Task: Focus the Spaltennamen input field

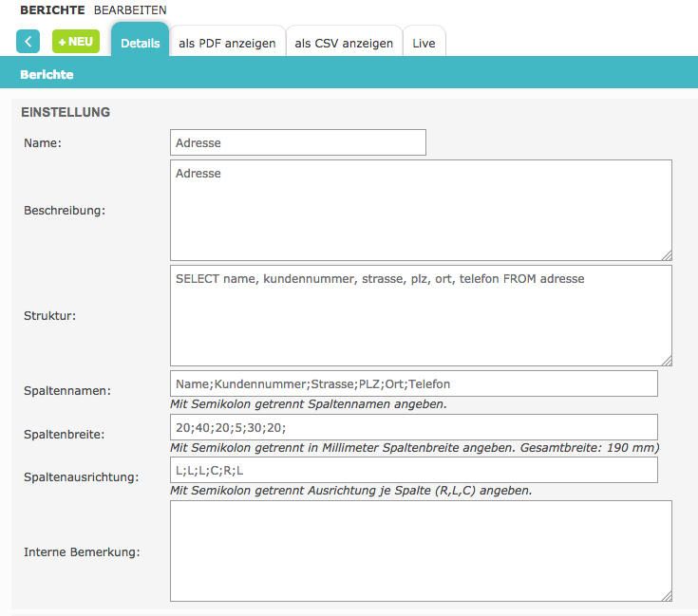Action: (x=413, y=383)
